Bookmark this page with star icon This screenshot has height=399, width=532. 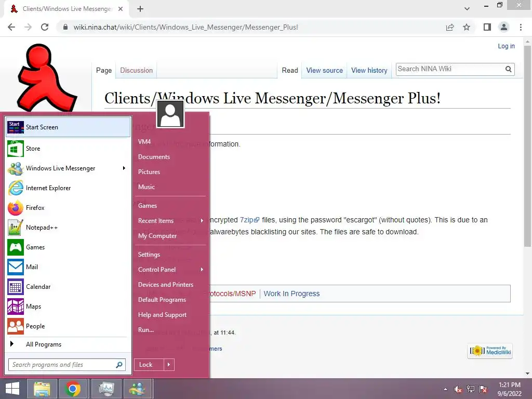pyautogui.click(x=467, y=27)
